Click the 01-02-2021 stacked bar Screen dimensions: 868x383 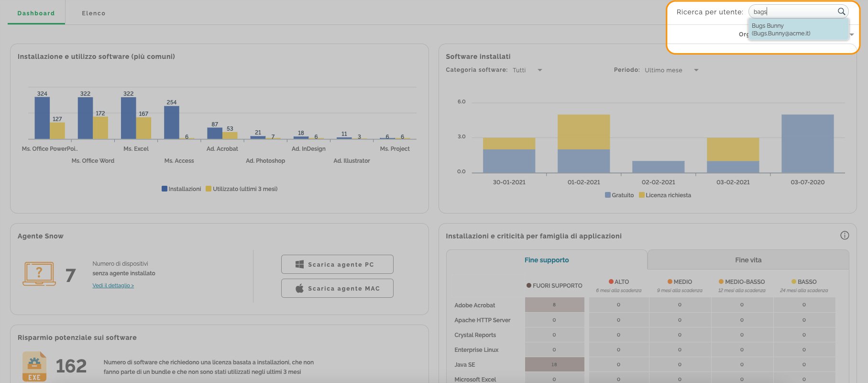[583, 143]
